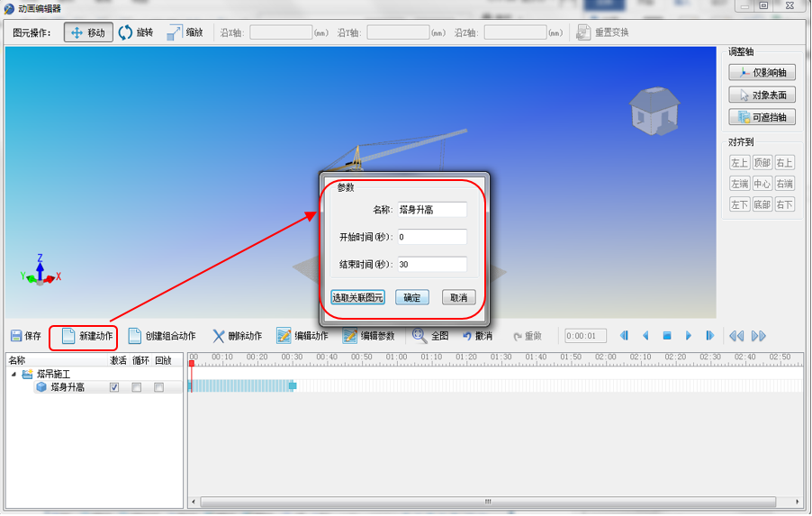Click the scrollbar right arrow
The height and width of the screenshot is (516, 812).
tap(797, 502)
